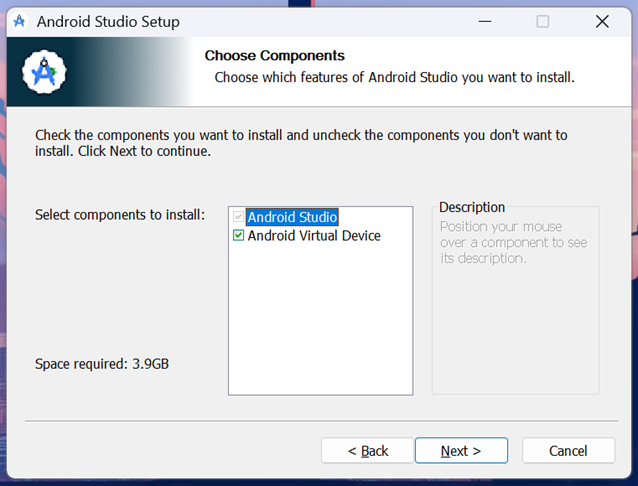Image resolution: width=638 pixels, height=486 pixels.
Task: Click the Description group box heading
Action: pyautogui.click(x=472, y=207)
